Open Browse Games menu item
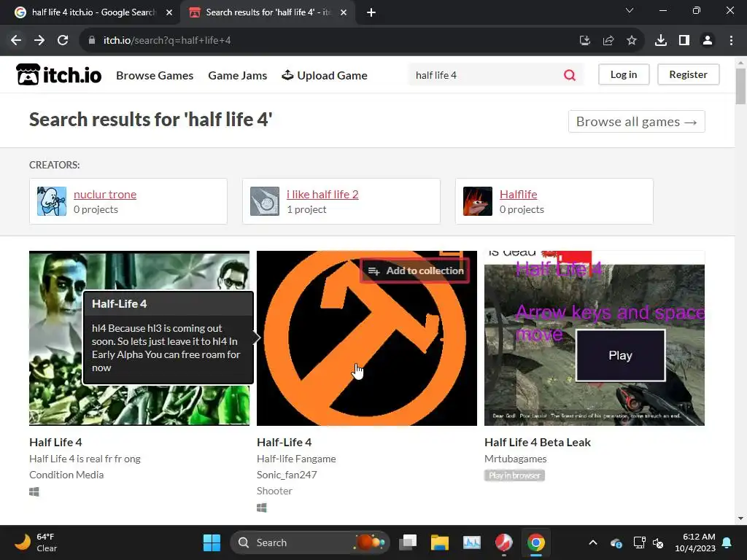 [x=155, y=75]
